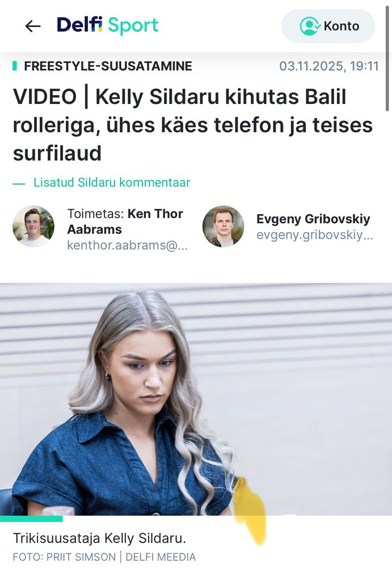Open the FREESTYLE-SUUSATAMINE category

pos(108,66)
